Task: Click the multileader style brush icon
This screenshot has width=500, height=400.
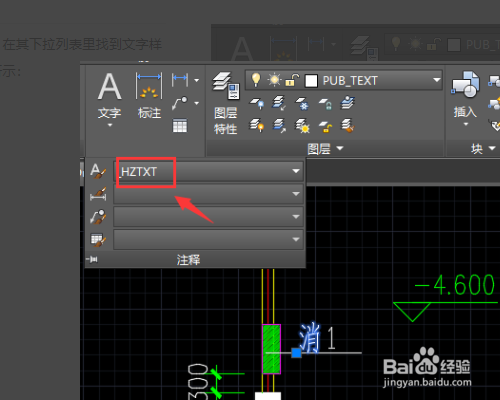Action: pos(98,217)
